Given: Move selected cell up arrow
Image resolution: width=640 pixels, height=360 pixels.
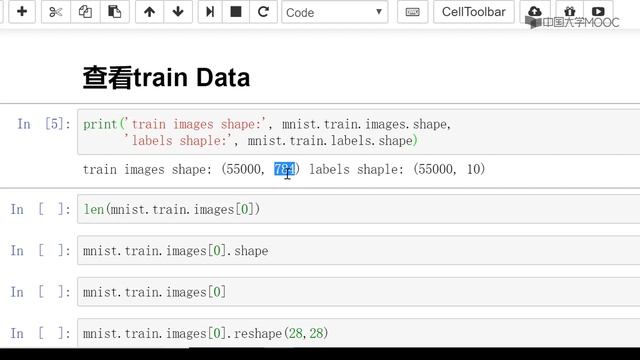Looking at the screenshot, I should [149, 12].
